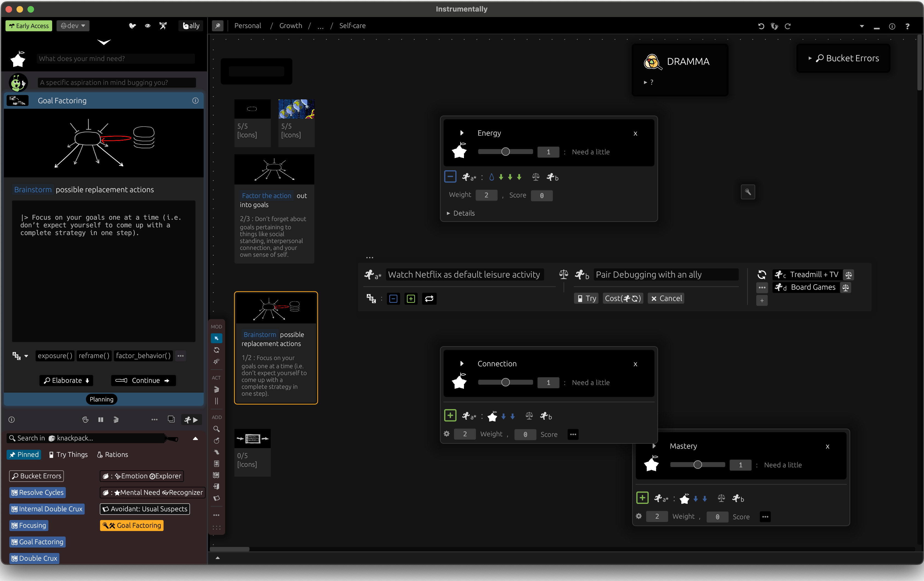This screenshot has height=581, width=924.
Task: Collapse the knackpack panel with up arrow
Action: [195, 438]
